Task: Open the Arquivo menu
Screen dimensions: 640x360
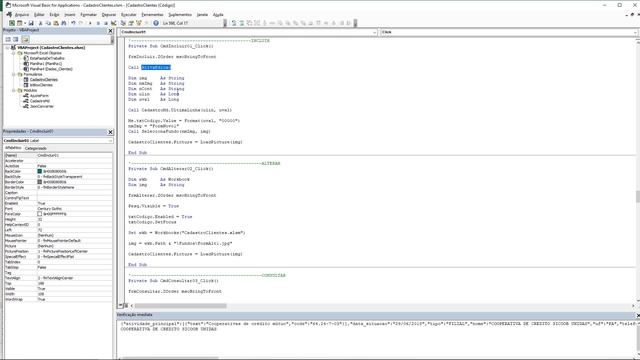Action: 22,14
